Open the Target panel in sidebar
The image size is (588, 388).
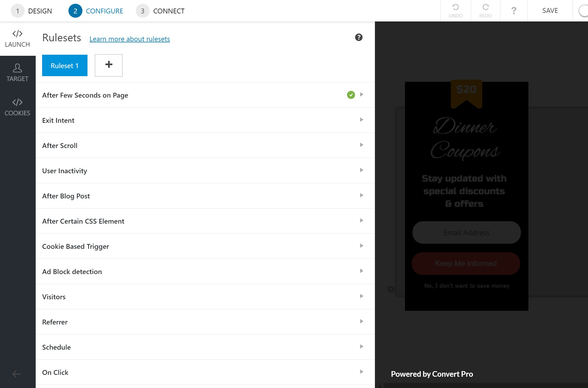pyautogui.click(x=17, y=72)
